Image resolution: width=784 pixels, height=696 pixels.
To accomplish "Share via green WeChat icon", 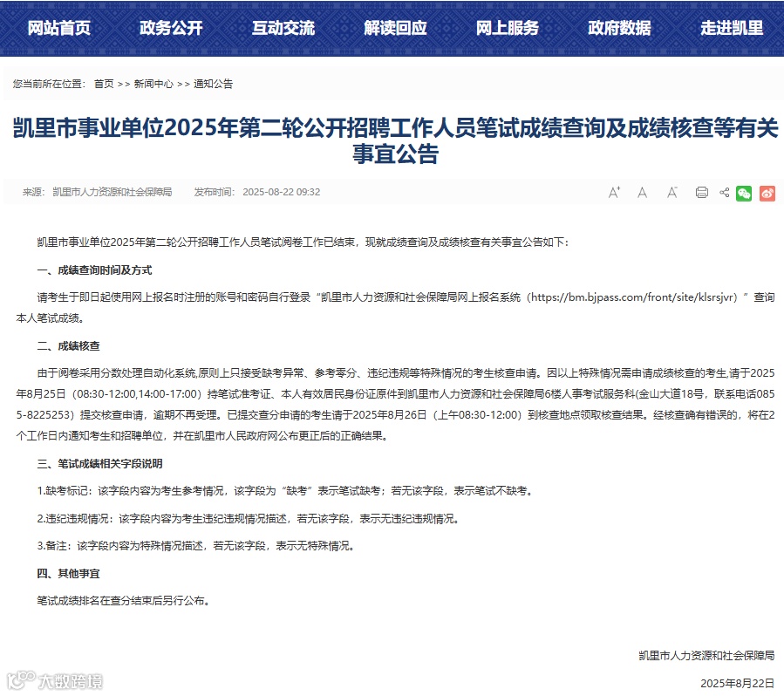I will point(744,193).
